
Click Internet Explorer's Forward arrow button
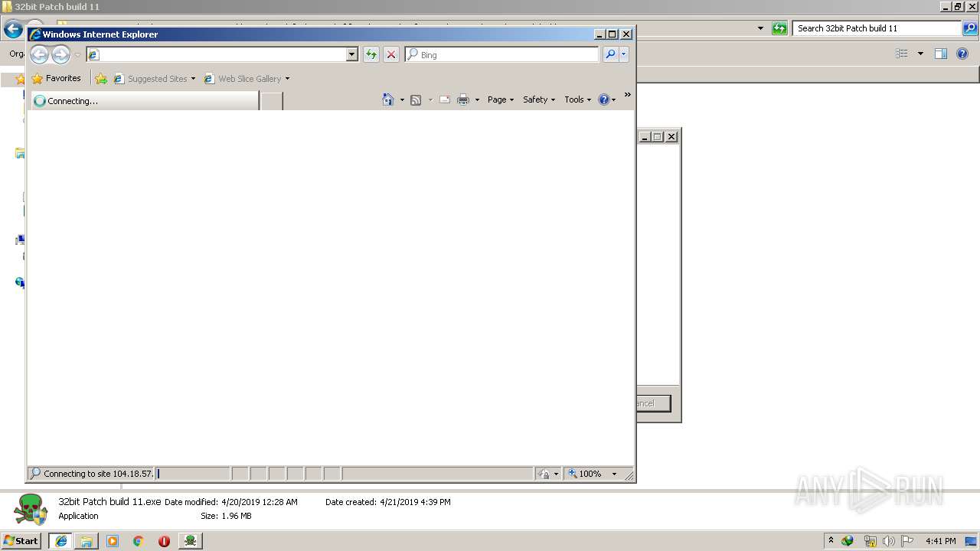tap(60, 54)
